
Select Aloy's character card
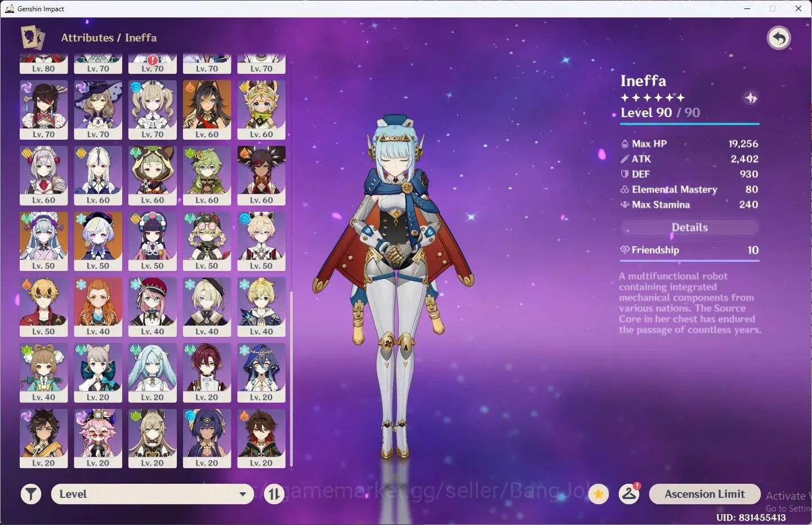pos(98,307)
